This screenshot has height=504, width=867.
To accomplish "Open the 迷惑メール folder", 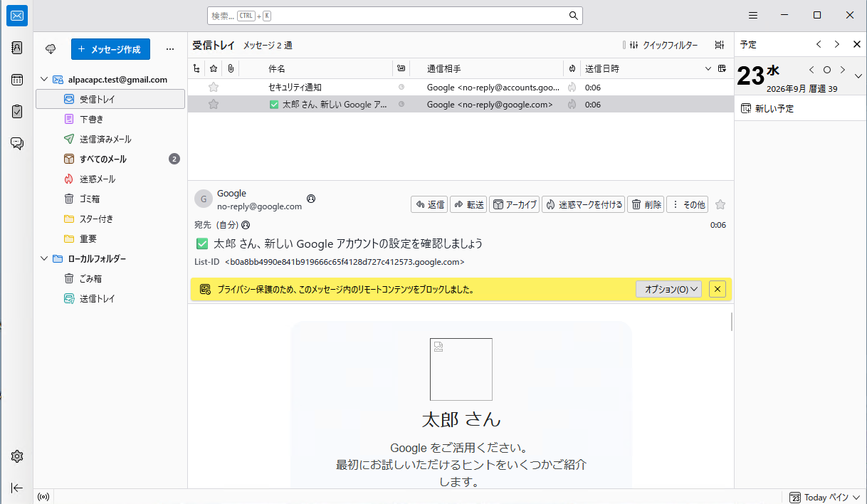I will [110, 179].
